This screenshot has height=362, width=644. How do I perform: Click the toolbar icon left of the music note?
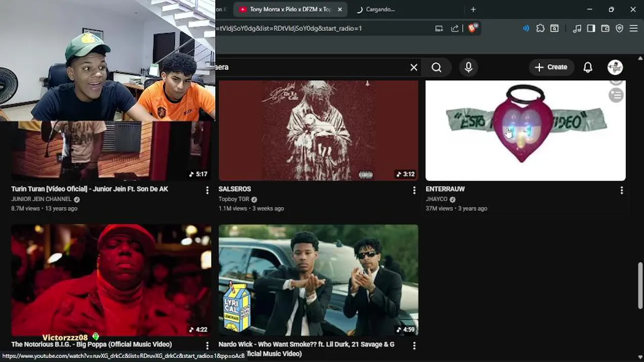[554, 29]
